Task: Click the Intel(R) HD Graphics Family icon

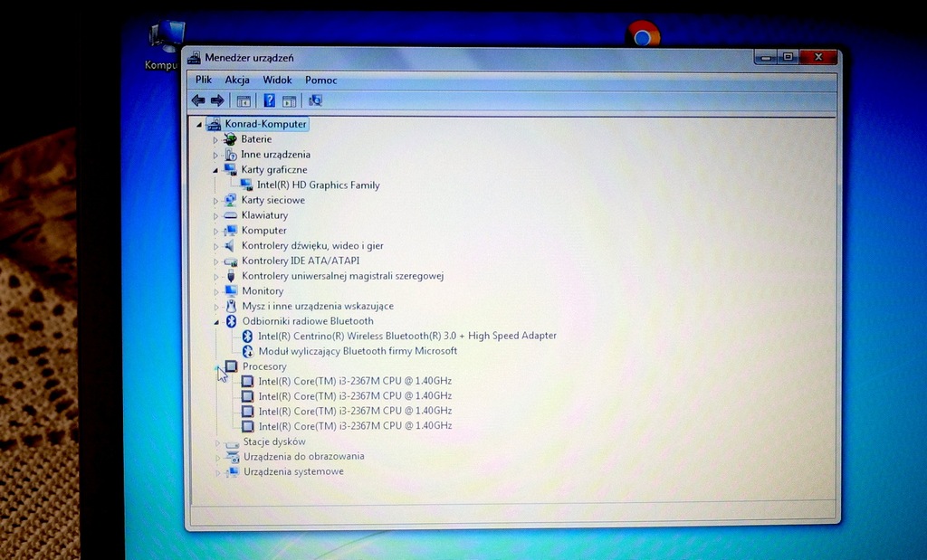Action: [246, 185]
